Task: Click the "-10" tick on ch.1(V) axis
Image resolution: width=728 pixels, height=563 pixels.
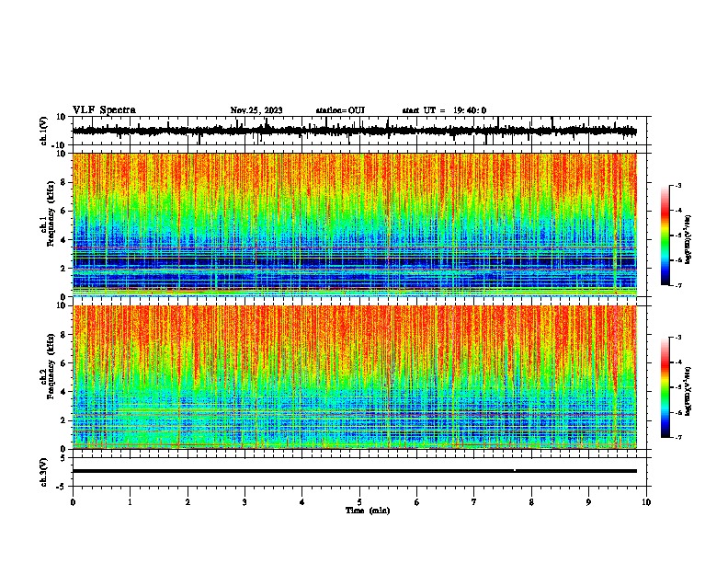Action: coord(59,145)
